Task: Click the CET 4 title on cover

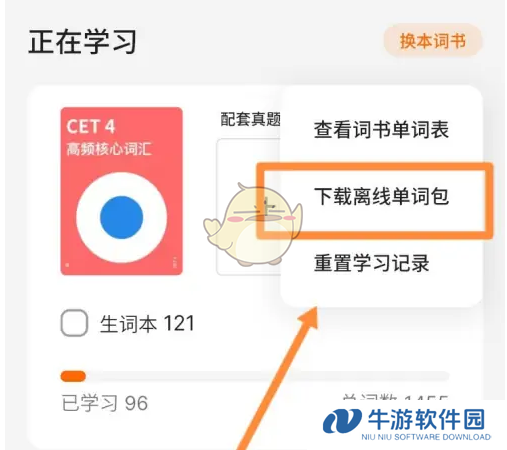Action: pyautogui.click(x=91, y=127)
